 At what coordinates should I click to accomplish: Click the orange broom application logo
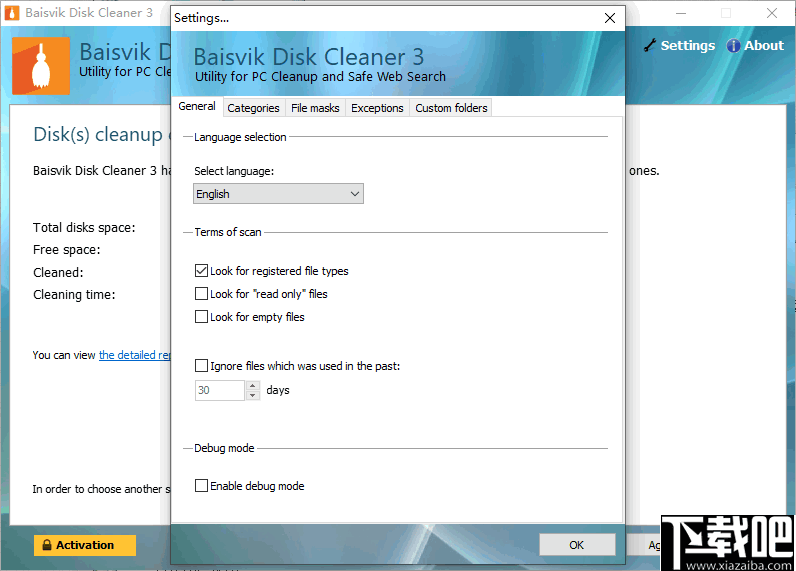41,66
